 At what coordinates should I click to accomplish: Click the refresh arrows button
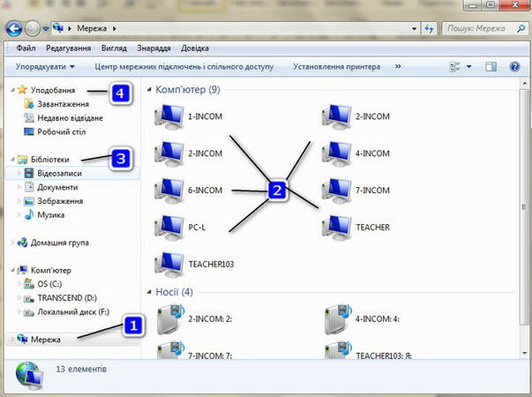[429, 29]
